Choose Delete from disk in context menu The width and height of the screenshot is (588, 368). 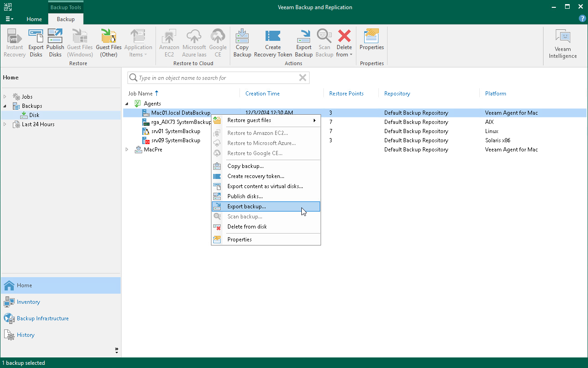[247, 227]
